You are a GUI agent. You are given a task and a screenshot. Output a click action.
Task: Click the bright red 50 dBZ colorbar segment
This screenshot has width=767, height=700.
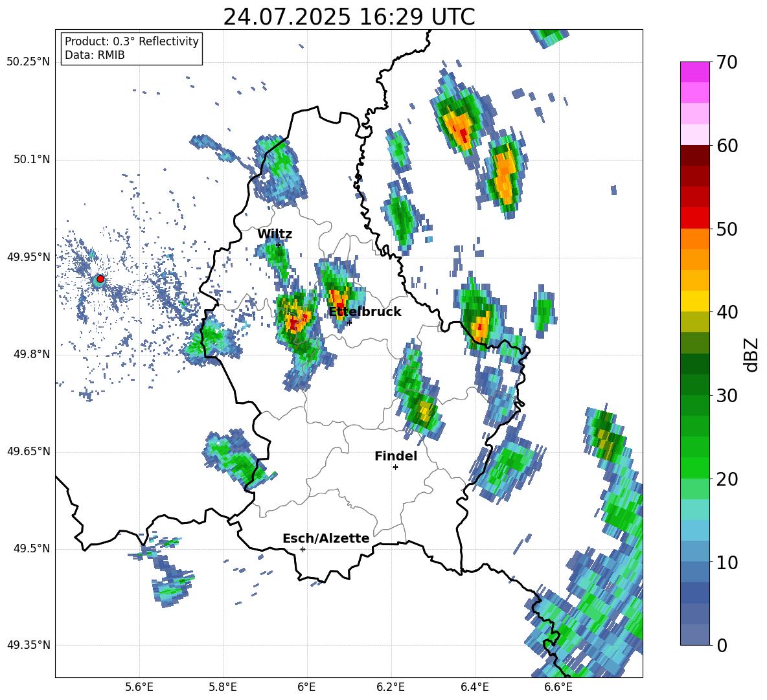click(x=694, y=218)
